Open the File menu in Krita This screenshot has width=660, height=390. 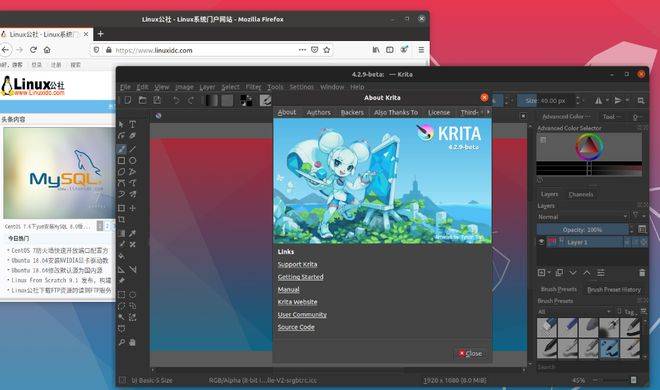[x=125, y=87]
